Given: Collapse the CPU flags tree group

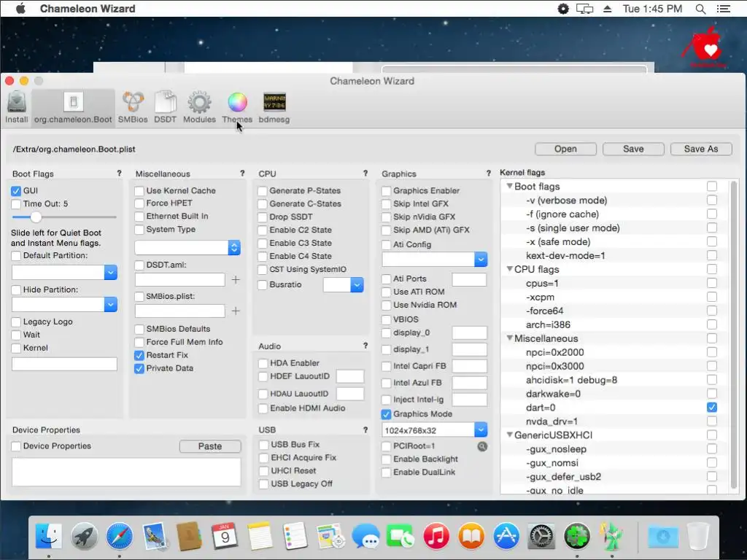Looking at the screenshot, I should (509, 269).
